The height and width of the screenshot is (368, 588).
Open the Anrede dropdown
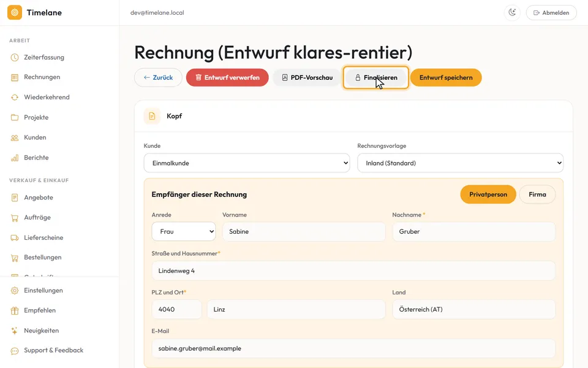(184, 232)
